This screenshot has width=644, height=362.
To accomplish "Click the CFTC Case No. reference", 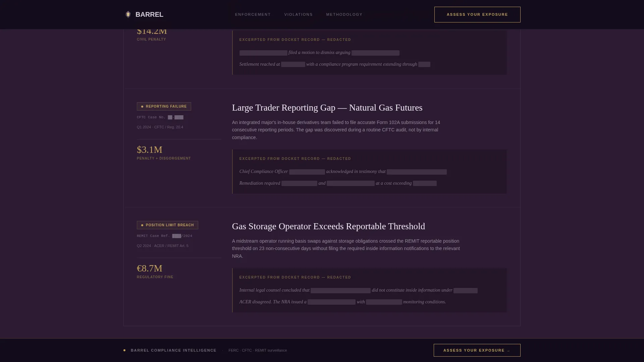I will pyautogui.click(x=160, y=117).
